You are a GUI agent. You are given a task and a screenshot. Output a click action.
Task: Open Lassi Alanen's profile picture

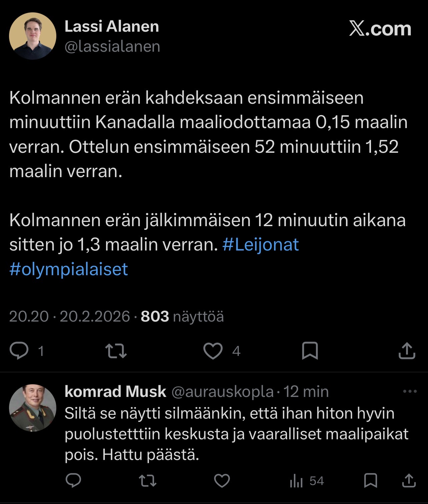click(33, 36)
